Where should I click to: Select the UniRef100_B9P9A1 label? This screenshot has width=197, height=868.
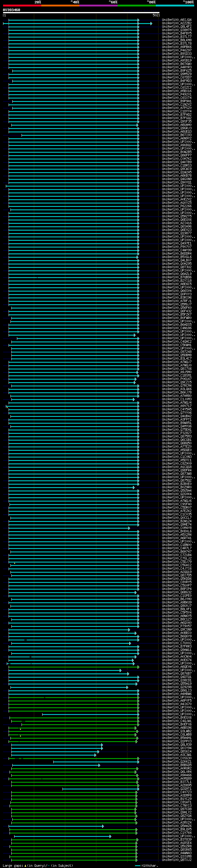[177, 101]
